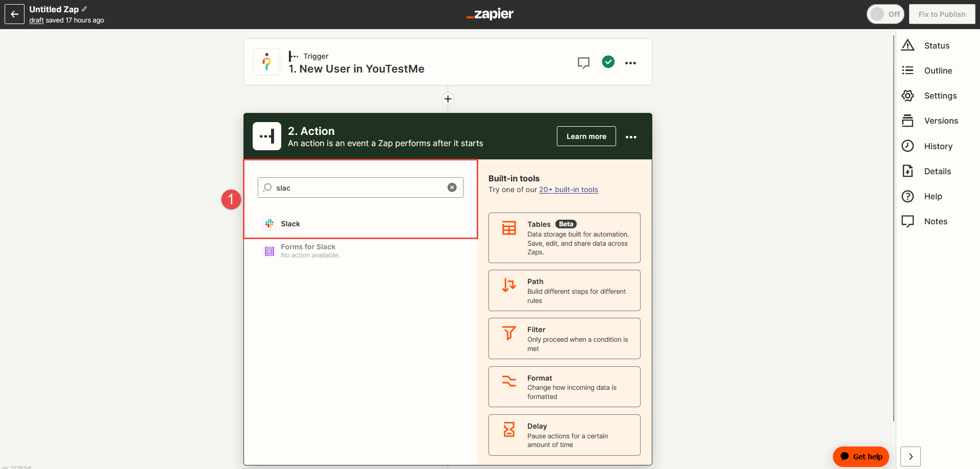Viewport: 980px width, 469px height.
Task: Click the 1. New User in YouTestMe title
Action: click(356, 69)
